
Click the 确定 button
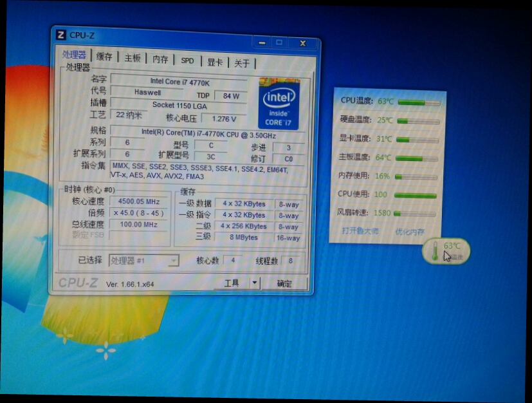284,283
